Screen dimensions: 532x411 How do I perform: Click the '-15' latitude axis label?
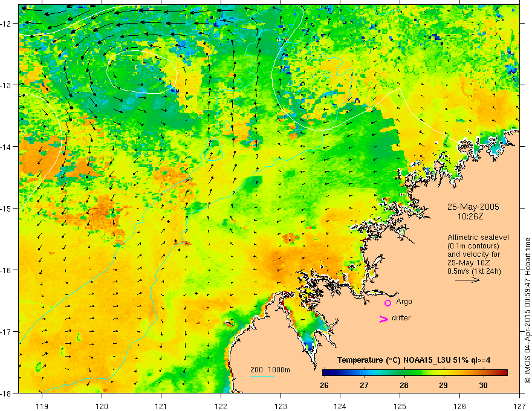[6, 208]
